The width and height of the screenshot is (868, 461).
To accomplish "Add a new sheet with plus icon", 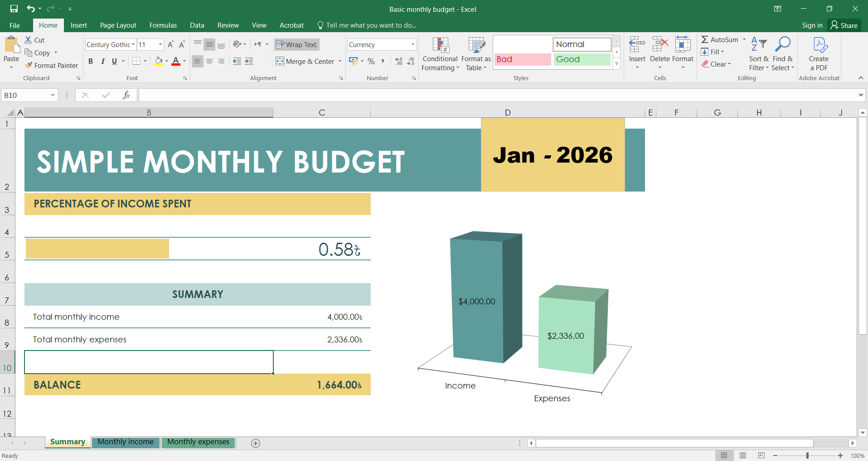I will coord(256,443).
